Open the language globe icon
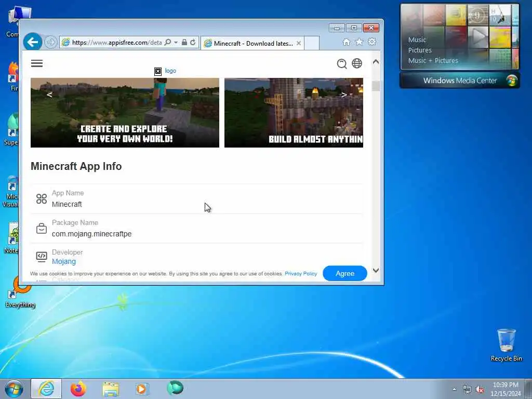Image resolution: width=532 pixels, height=399 pixels. point(357,63)
